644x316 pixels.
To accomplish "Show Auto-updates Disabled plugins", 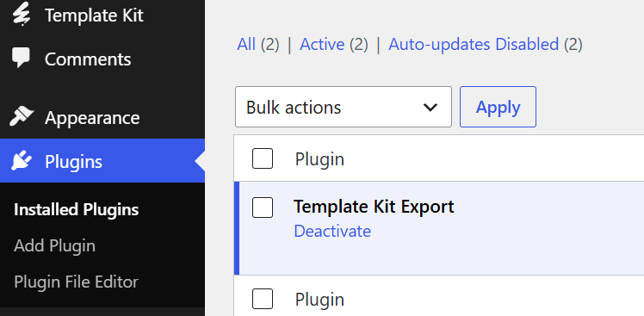I will pos(474,44).
